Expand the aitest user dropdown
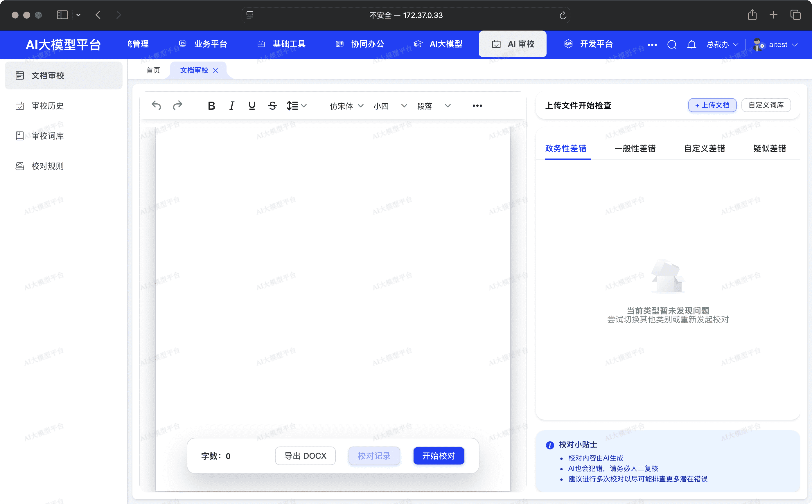 tap(783, 45)
